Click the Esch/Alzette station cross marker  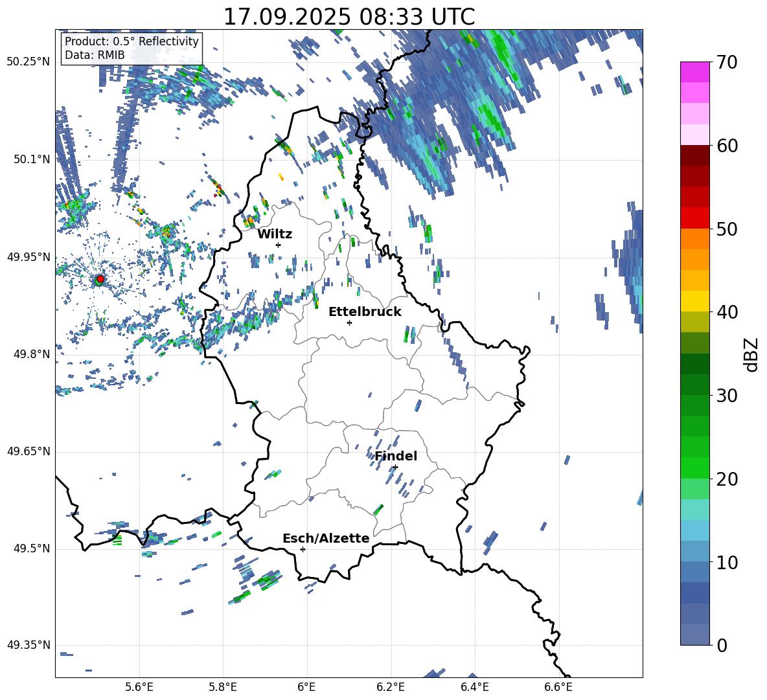[303, 549]
